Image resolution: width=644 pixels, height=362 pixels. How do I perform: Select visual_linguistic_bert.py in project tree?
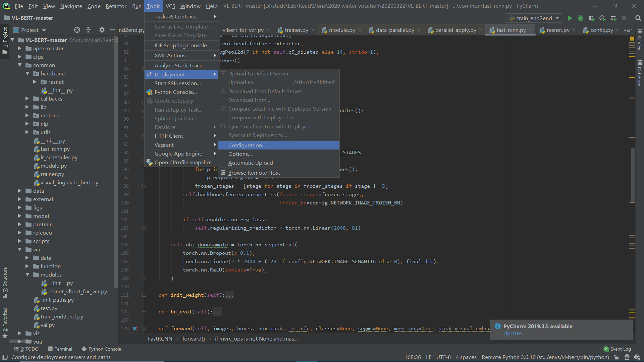pos(69,182)
